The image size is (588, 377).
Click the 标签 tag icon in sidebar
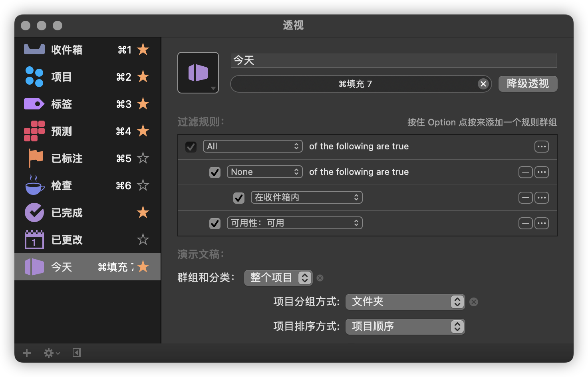pos(34,104)
